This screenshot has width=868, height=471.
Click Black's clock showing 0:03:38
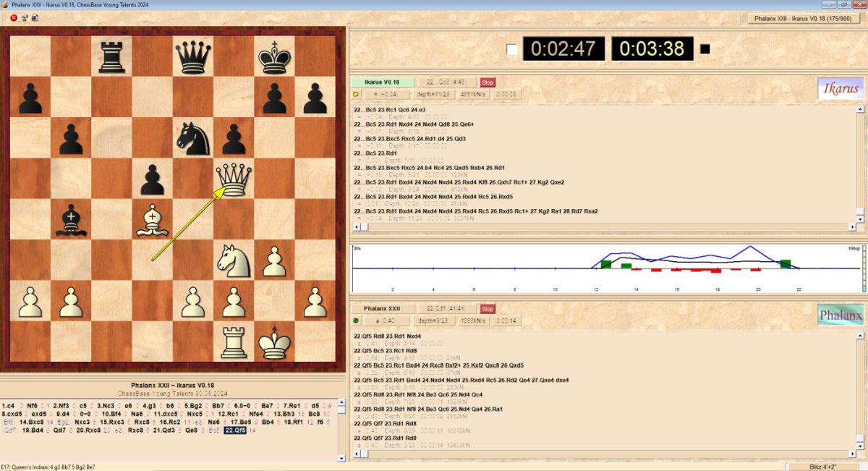coord(652,49)
